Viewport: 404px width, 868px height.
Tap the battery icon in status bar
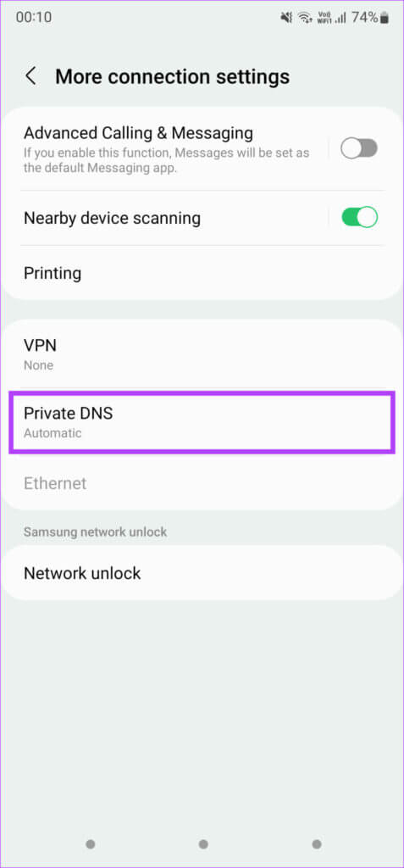tap(385, 18)
